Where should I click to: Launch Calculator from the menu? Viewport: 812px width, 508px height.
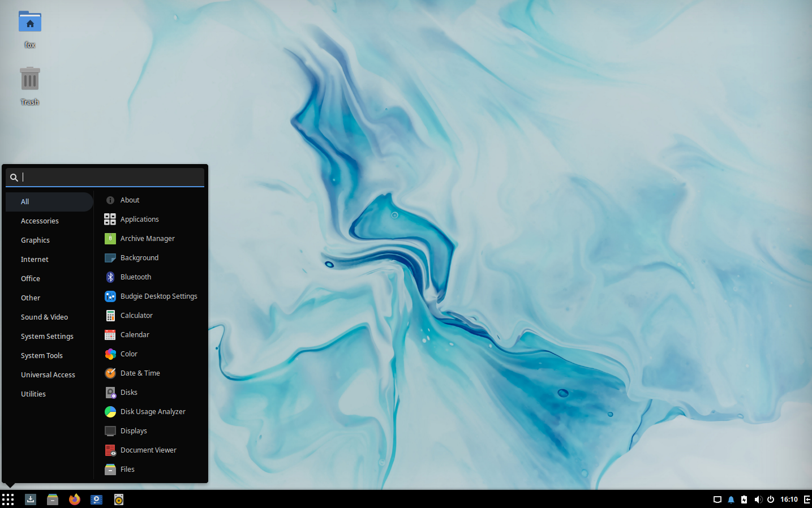coord(137,315)
